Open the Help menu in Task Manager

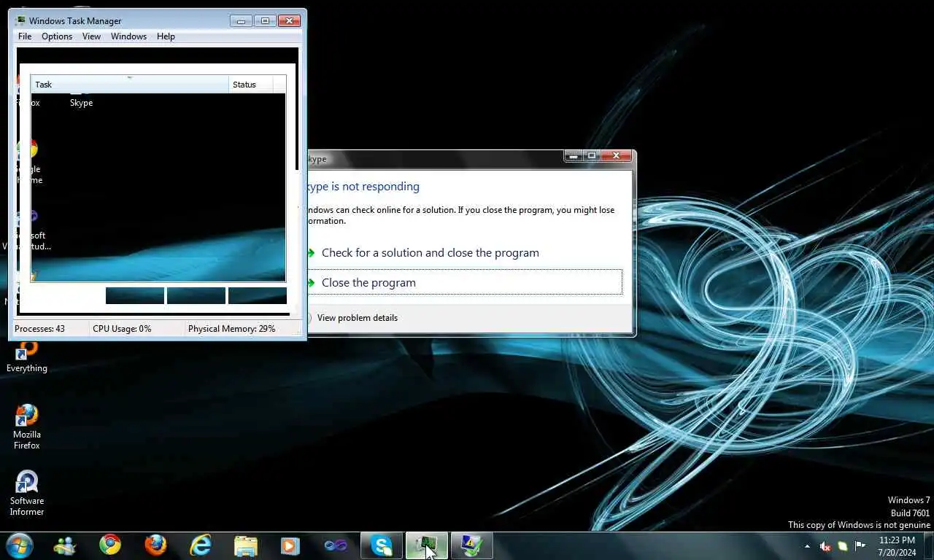pyautogui.click(x=166, y=36)
